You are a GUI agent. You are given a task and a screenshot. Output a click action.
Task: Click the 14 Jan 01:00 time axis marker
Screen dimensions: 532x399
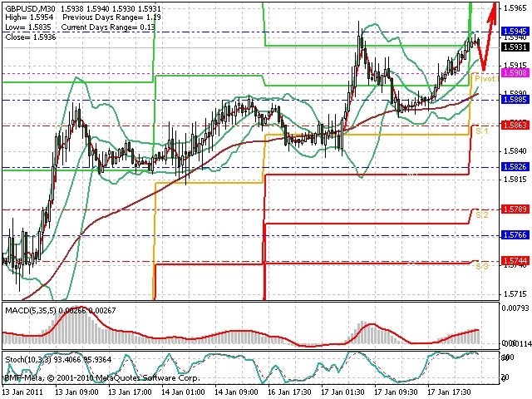183,392
